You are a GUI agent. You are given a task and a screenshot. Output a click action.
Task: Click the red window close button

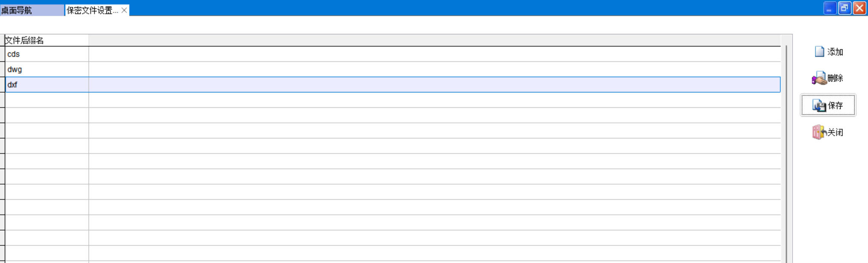[x=859, y=9]
